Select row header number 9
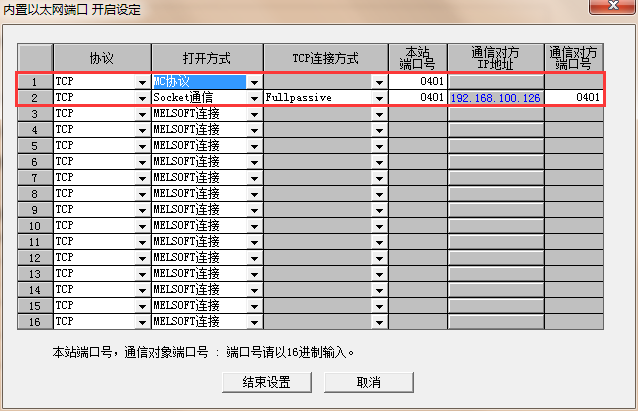 pos(35,210)
